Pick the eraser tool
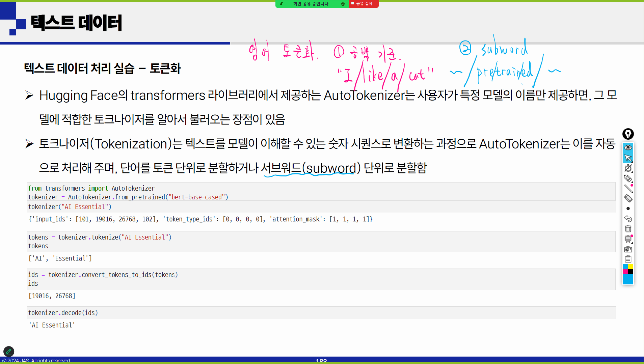This screenshot has width=644, height=364. coord(628,198)
